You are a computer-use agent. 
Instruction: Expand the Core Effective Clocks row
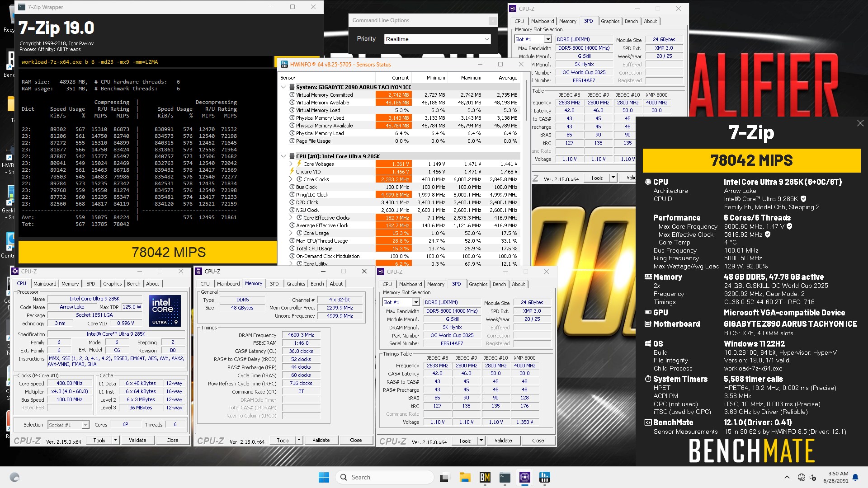coord(291,218)
